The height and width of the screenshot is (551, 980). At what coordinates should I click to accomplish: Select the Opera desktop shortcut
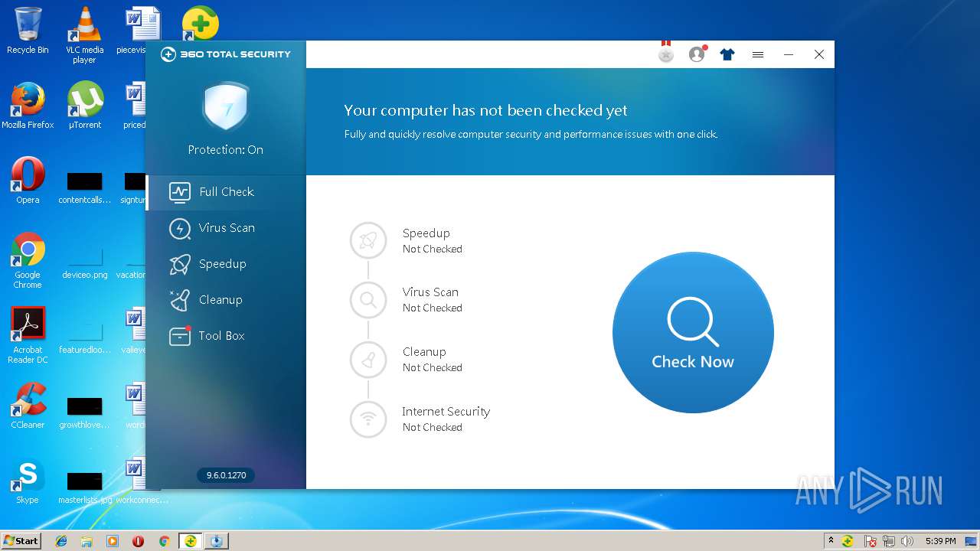point(28,181)
